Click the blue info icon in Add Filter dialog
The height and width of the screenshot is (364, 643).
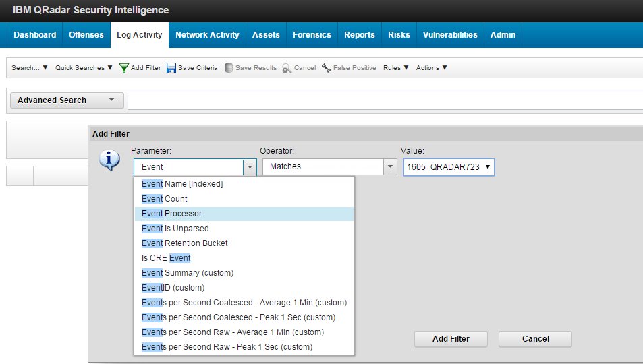click(x=109, y=160)
